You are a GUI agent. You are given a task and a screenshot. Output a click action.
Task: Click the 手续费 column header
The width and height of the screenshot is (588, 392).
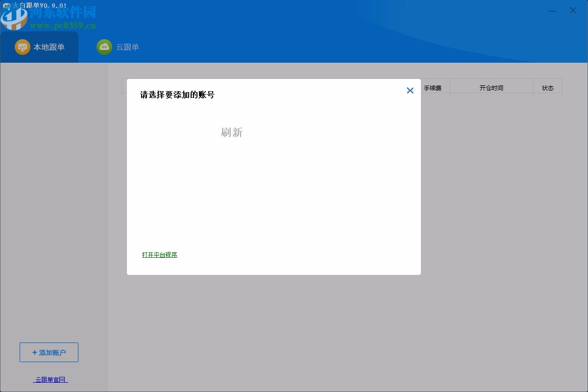click(433, 87)
